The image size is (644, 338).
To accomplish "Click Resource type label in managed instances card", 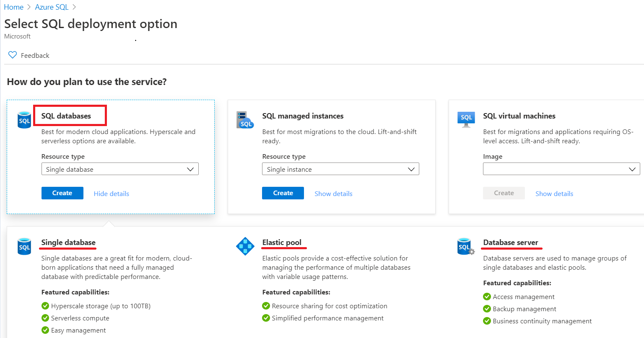I will 284,157.
